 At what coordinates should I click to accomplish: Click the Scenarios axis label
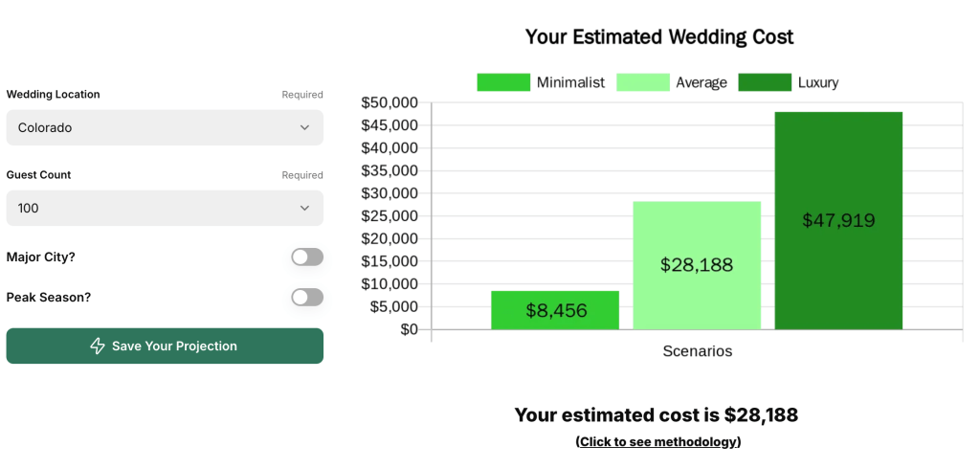tap(698, 351)
